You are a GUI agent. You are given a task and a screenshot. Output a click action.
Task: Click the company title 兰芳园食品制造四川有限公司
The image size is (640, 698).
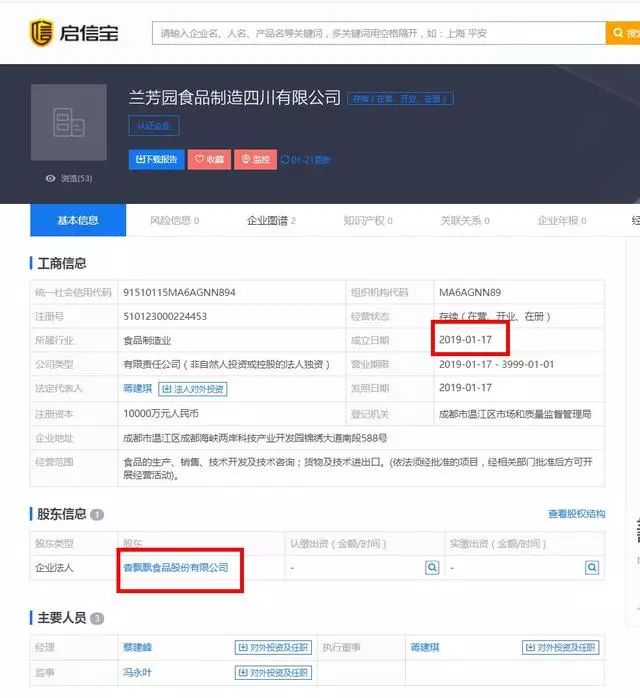(235, 98)
